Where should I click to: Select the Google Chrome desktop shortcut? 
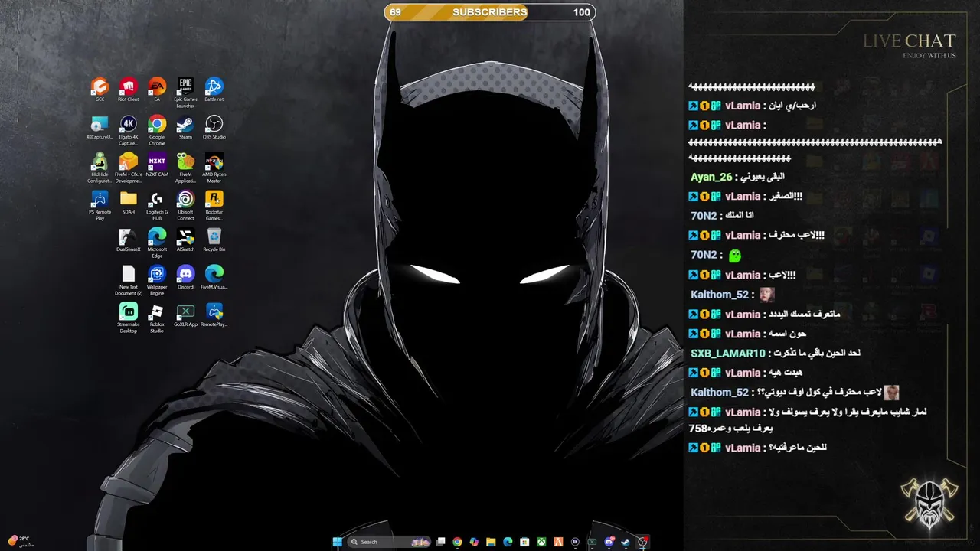[157, 129]
